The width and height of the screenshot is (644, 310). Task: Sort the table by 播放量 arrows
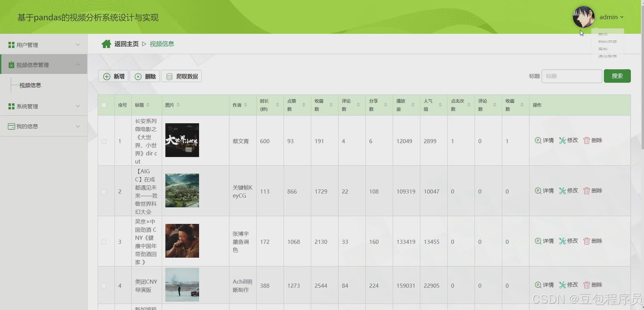413,105
